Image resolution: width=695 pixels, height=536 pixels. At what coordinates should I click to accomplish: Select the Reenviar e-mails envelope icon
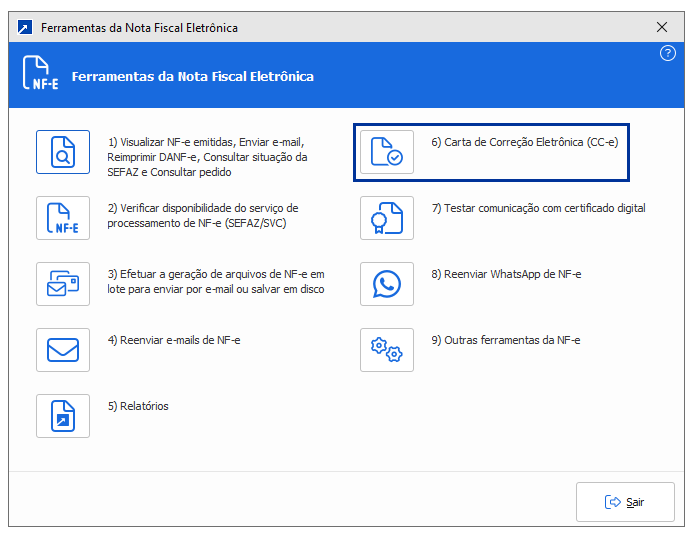(63, 350)
